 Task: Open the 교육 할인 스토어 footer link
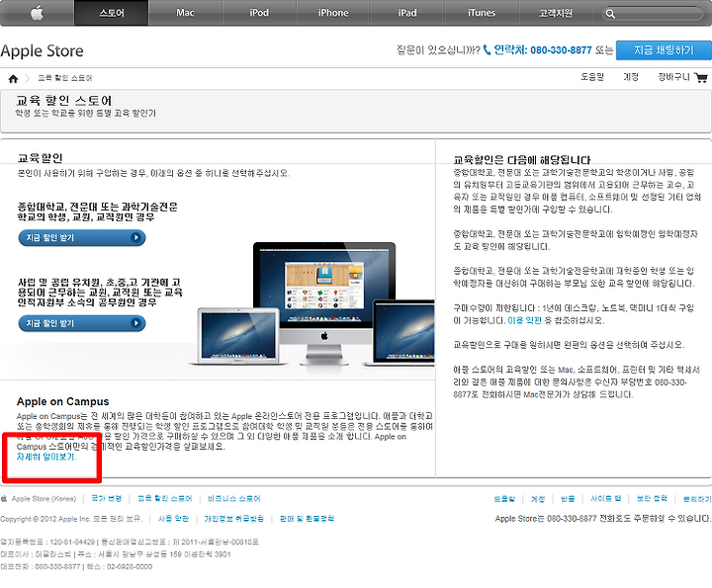pyautogui.click(x=165, y=499)
